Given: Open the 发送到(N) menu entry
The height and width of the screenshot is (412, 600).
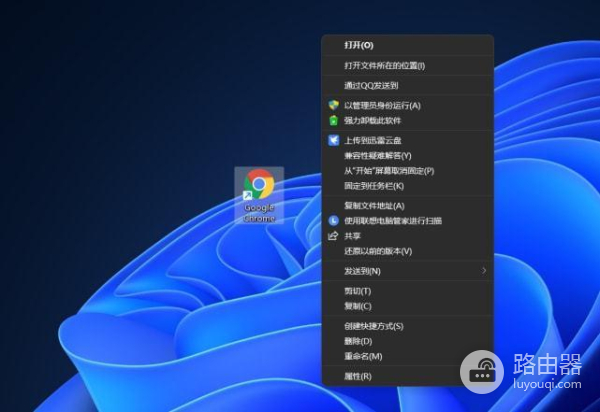Looking at the screenshot, I should 408,271.
